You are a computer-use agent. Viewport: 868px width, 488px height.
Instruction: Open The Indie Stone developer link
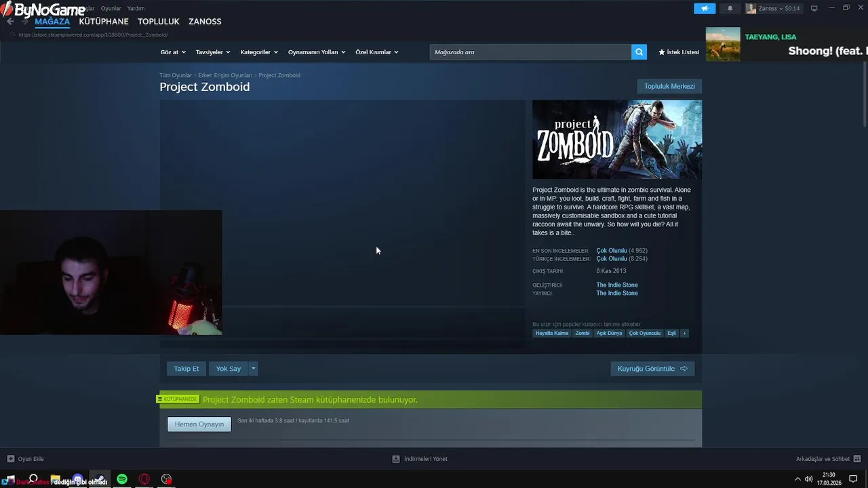pyautogui.click(x=617, y=285)
